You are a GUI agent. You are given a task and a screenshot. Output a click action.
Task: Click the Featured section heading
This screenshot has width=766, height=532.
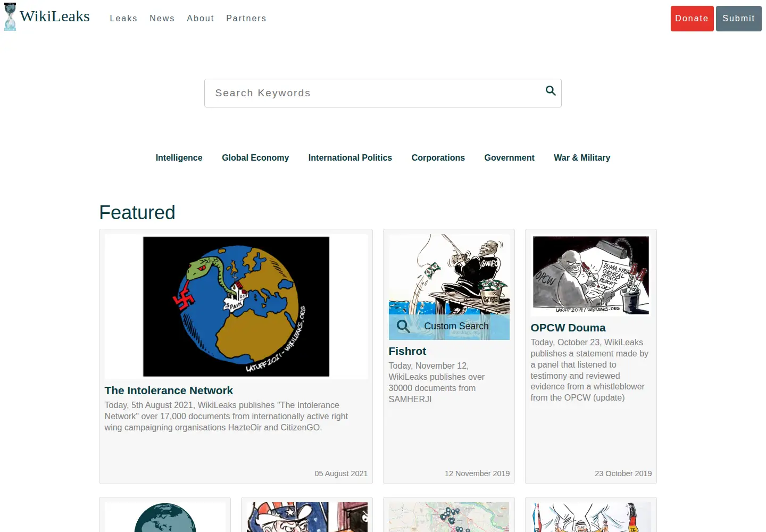[x=137, y=213]
